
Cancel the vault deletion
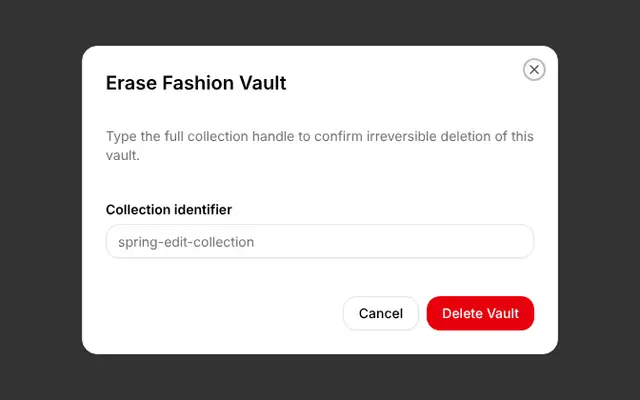point(381,313)
